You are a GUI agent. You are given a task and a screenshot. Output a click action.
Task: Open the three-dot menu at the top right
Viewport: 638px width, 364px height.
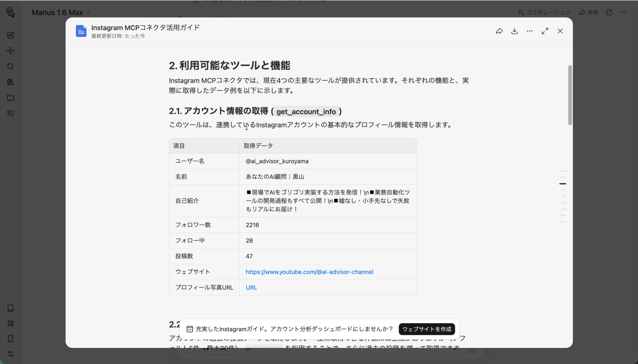click(623, 12)
